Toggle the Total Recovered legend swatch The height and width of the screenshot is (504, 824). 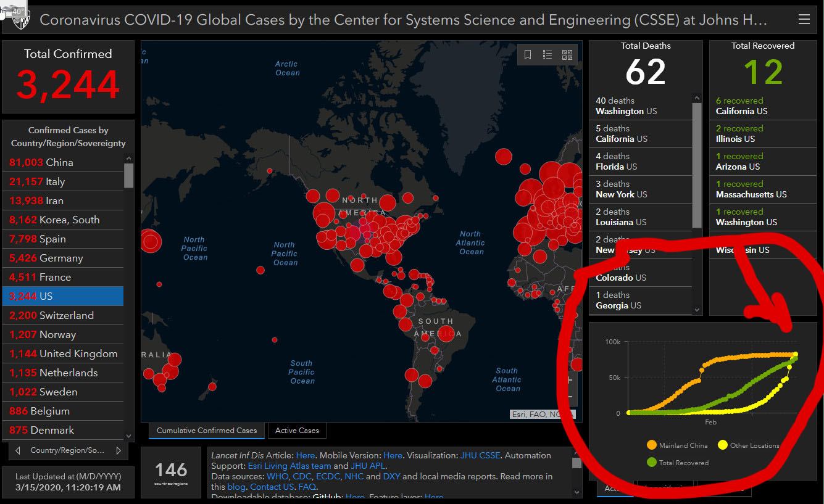(651, 462)
